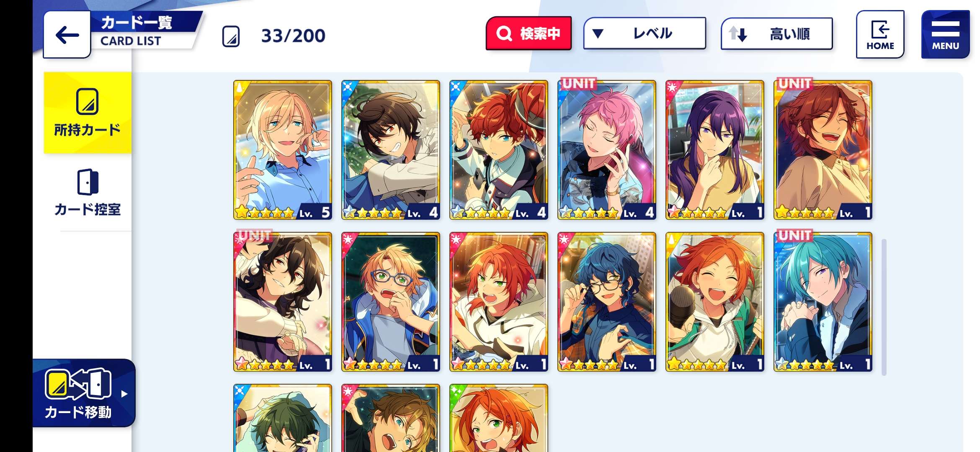Choose the teal-haired UNIT card
This screenshot has width=980, height=452.
[x=823, y=302]
